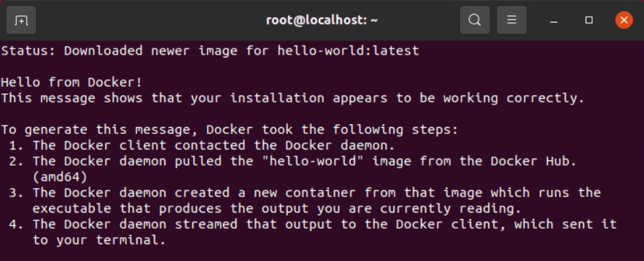Open the terminal search magnifier
The width and height of the screenshot is (644, 261).
click(474, 20)
